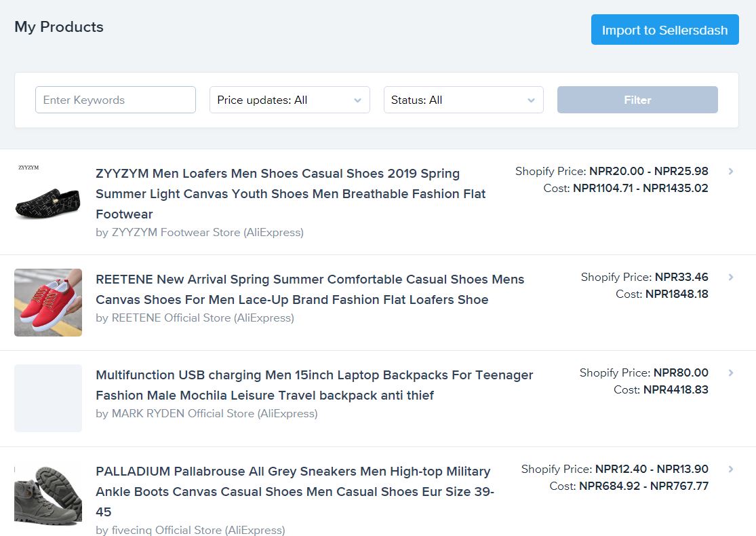
Task: Open the PALLADIUM Pallabrouse Sneakers product title
Action: click(x=295, y=491)
